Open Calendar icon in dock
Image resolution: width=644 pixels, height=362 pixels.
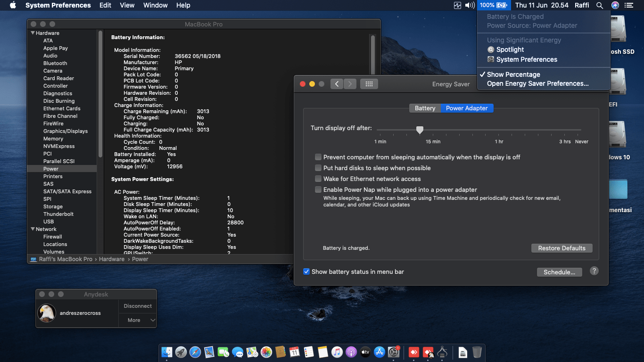click(x=294, y=352)
